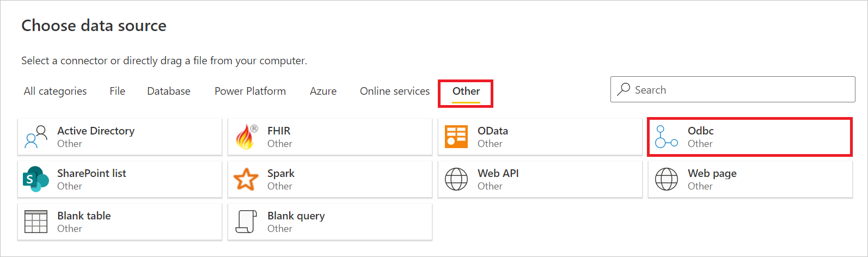Select the Database category tab
Viewport: 868px width, 257px height.
click(169, 91)
